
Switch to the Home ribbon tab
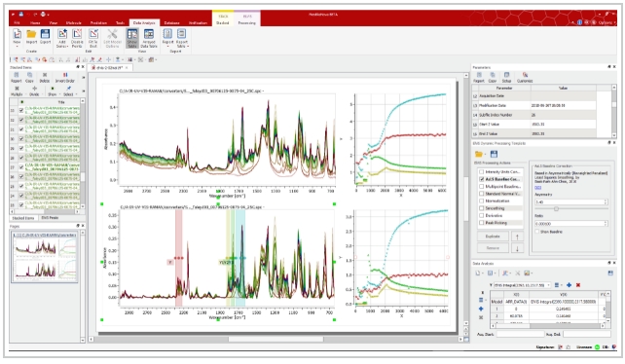pyautogui.click(x=35, y=23)
